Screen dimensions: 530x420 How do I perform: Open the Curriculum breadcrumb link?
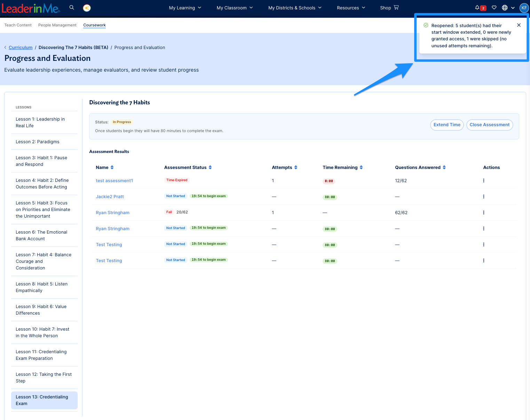(x=21, y=48)
